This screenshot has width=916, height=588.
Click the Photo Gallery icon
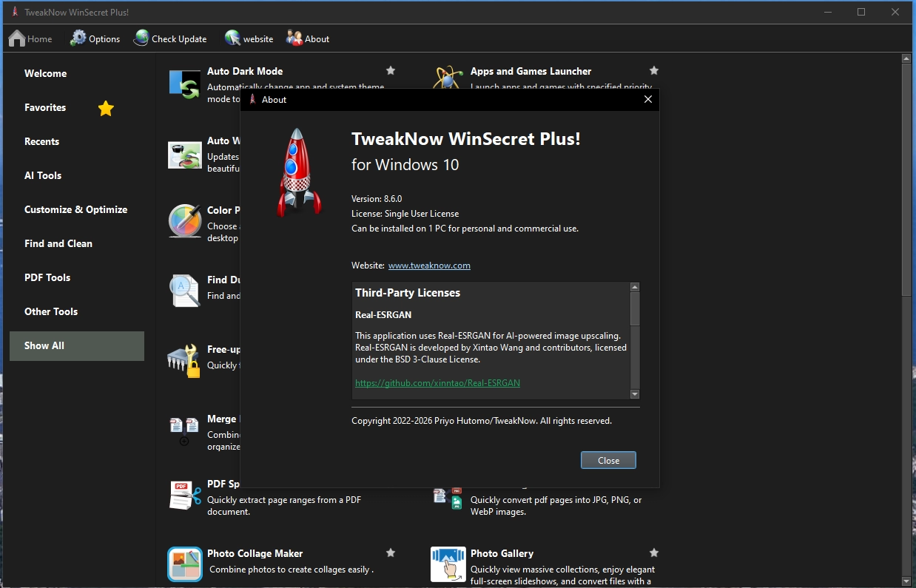(x=448, y=564)
